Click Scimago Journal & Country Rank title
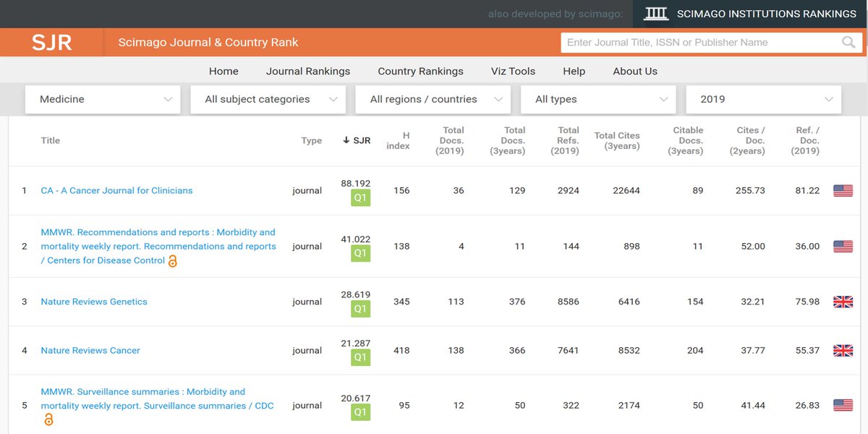Viewport: 868px width, 434px height. tap(208, 43)
